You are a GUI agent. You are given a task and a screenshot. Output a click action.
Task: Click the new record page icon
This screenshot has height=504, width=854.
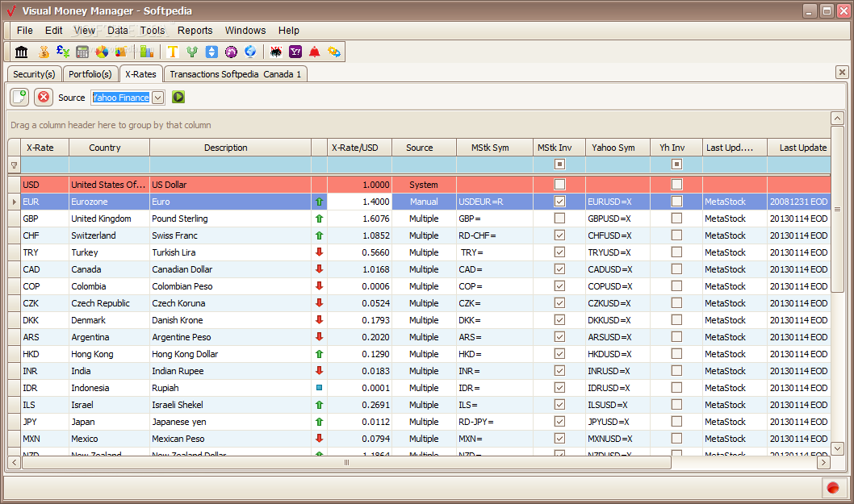pos(19,98)
